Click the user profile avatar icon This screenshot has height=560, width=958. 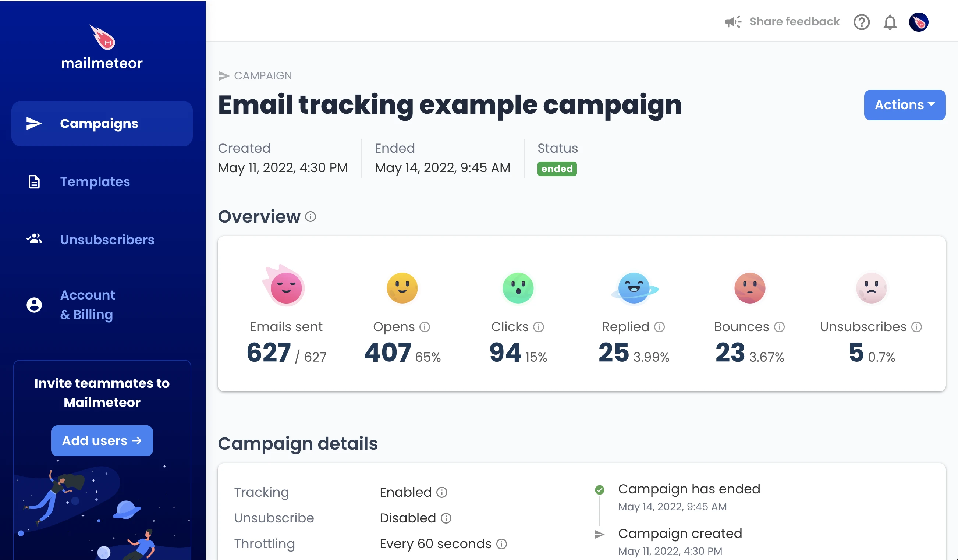point(919,22)
